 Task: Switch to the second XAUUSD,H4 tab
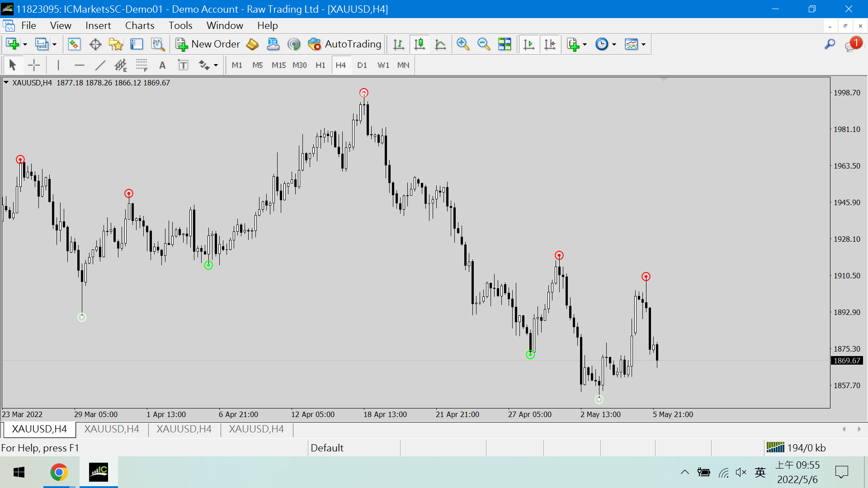point(112,429)
